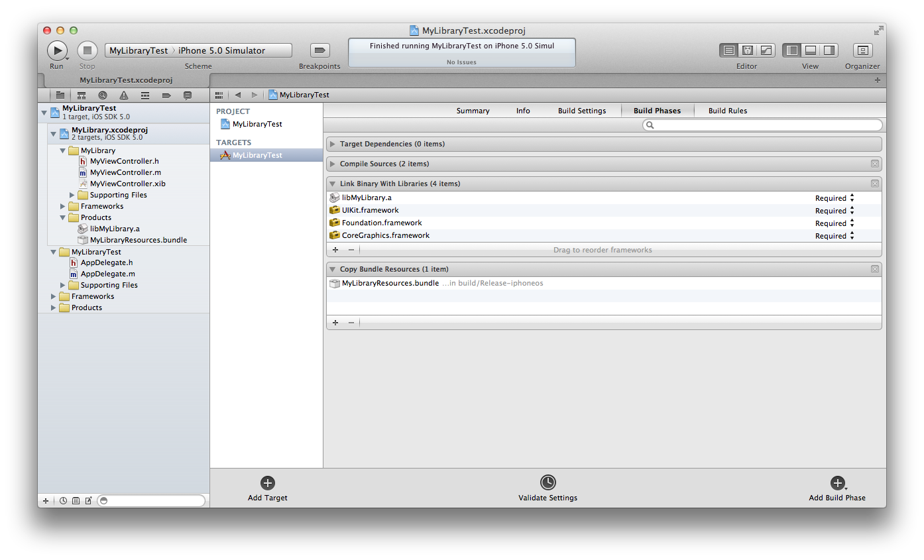Toggle the Breakpoints button
The height and width of the screenshot is (560, 924).
click(320, 50)
